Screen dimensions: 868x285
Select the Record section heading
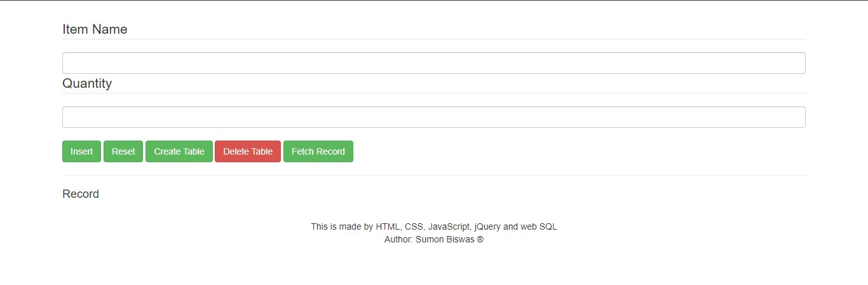(81, 194)
